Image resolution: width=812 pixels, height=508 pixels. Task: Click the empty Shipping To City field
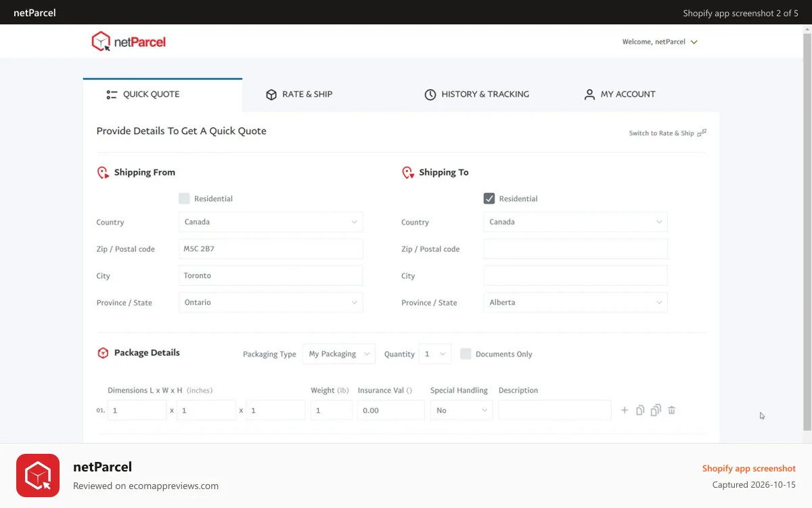coord(575,276)
